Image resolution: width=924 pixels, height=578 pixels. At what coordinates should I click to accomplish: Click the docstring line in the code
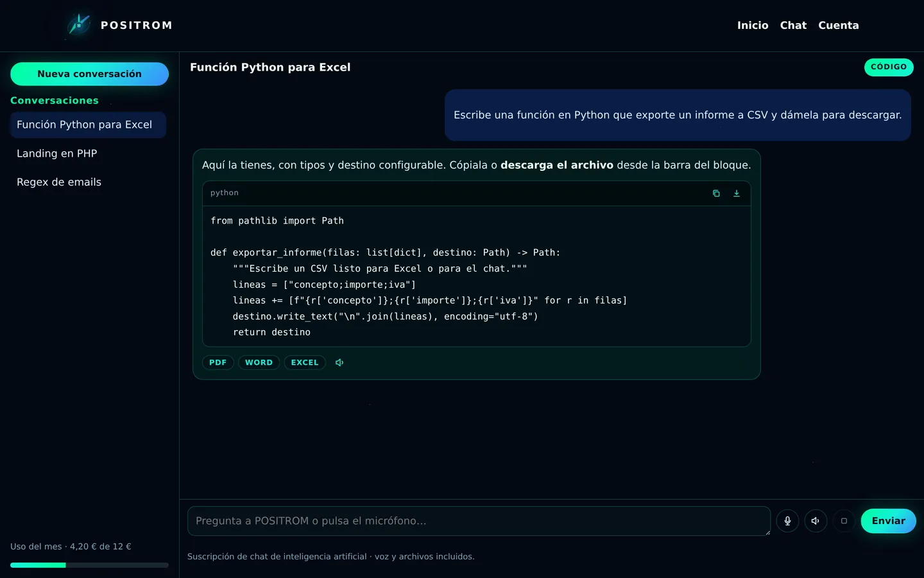(x=380, y=268)
